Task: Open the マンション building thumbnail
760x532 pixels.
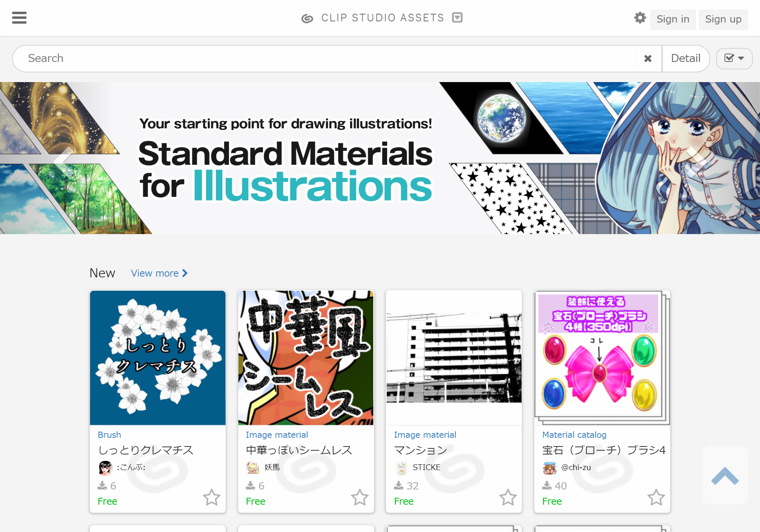Action: (x=454, y=358)
